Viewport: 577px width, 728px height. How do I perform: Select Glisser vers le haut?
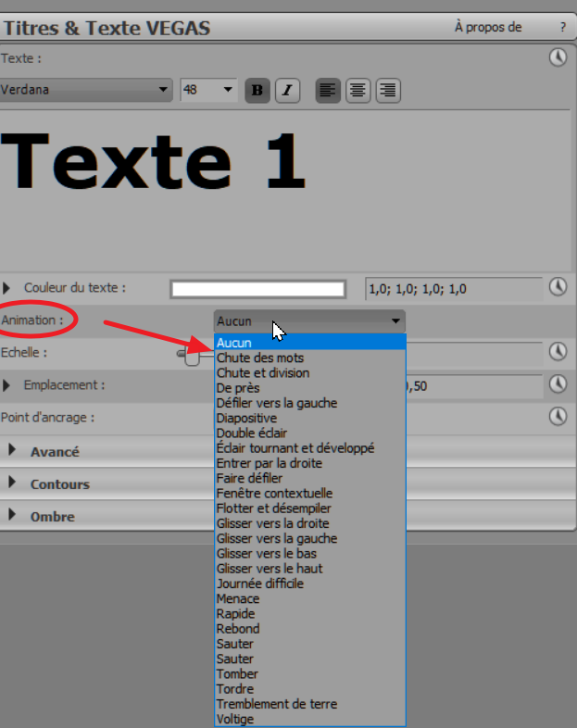click(310, 569)
